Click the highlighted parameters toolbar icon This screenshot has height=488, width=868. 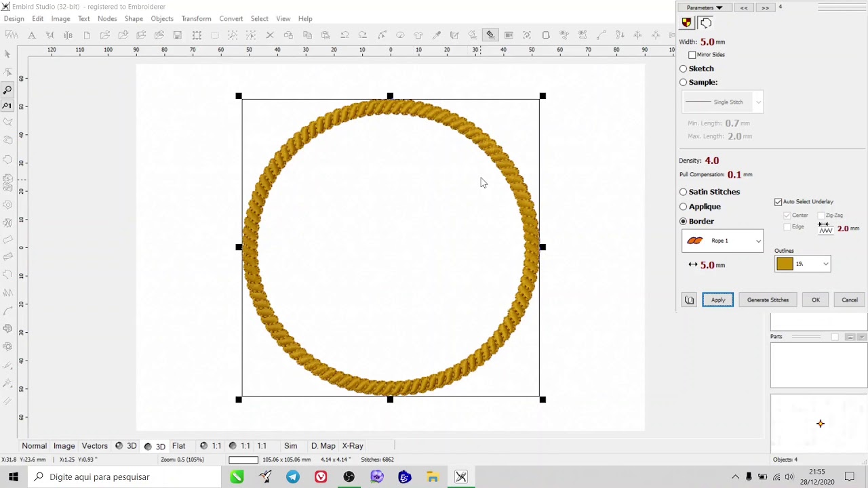click(x=490, y=35)
